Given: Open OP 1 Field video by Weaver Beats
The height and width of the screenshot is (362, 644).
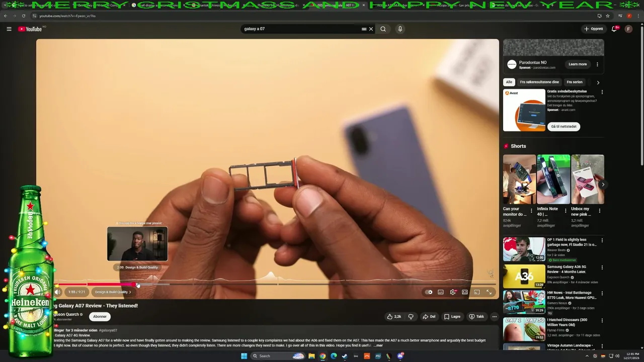Looking at the screenshot, I should click(x=524, y=249).
